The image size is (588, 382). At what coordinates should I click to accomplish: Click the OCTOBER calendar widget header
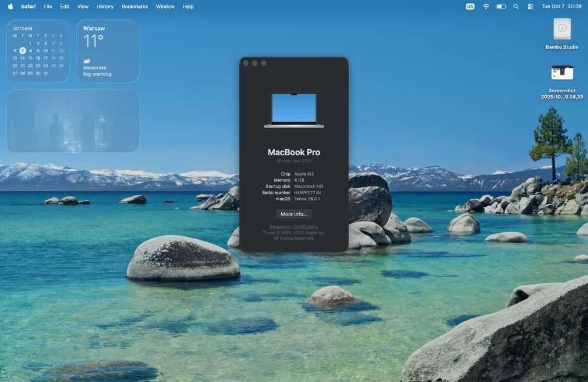click(x=22, y=28)
